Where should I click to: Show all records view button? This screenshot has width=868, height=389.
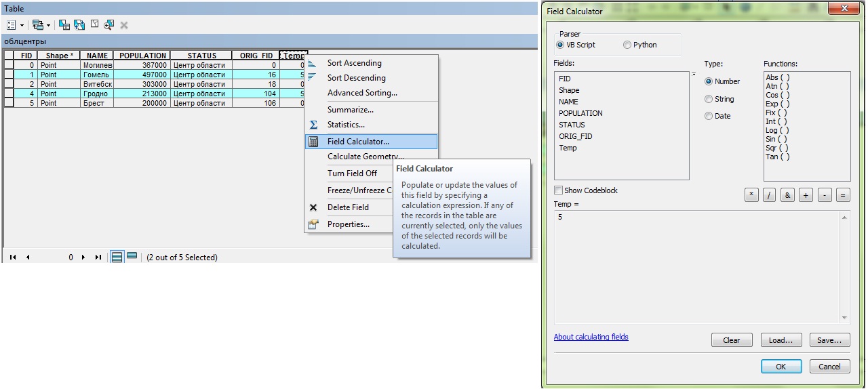(117, 257)
